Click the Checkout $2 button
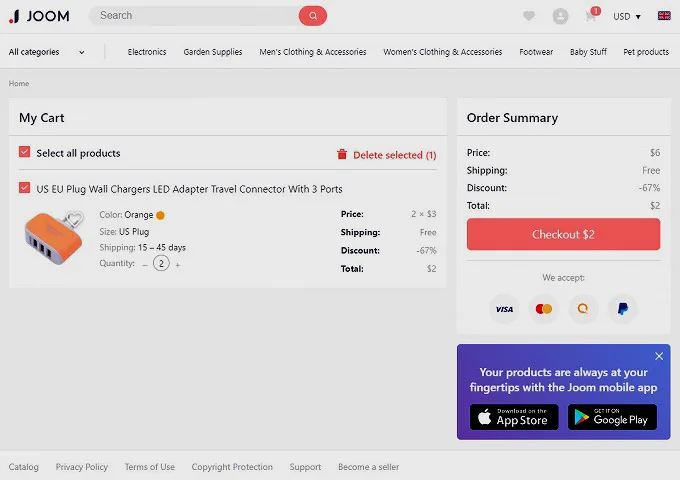The height and width of the screenshot is (480, 680). [x=563, y=234]
